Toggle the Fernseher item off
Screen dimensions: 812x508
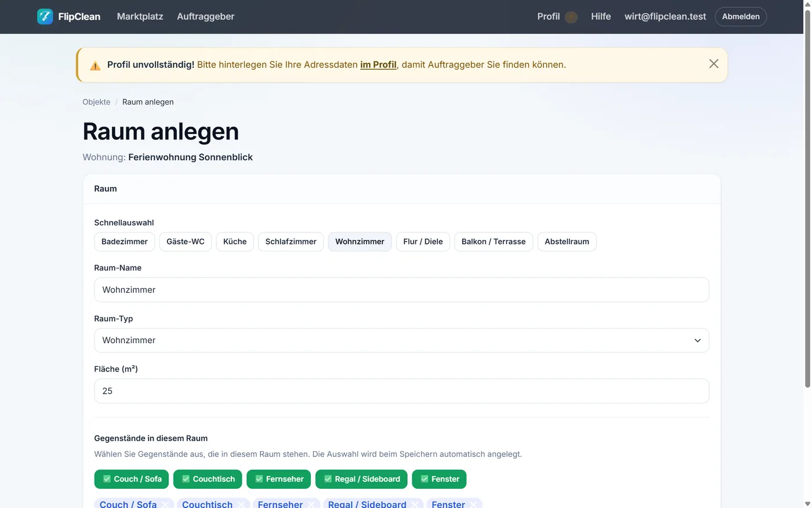[x=278, y=479]
